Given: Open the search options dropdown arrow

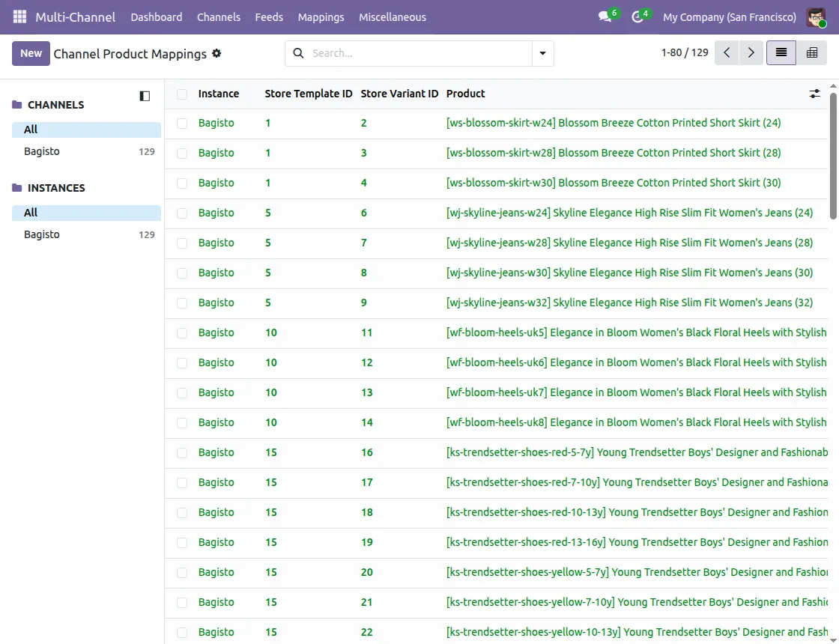Looking at the screenshot, I should 542,53.
